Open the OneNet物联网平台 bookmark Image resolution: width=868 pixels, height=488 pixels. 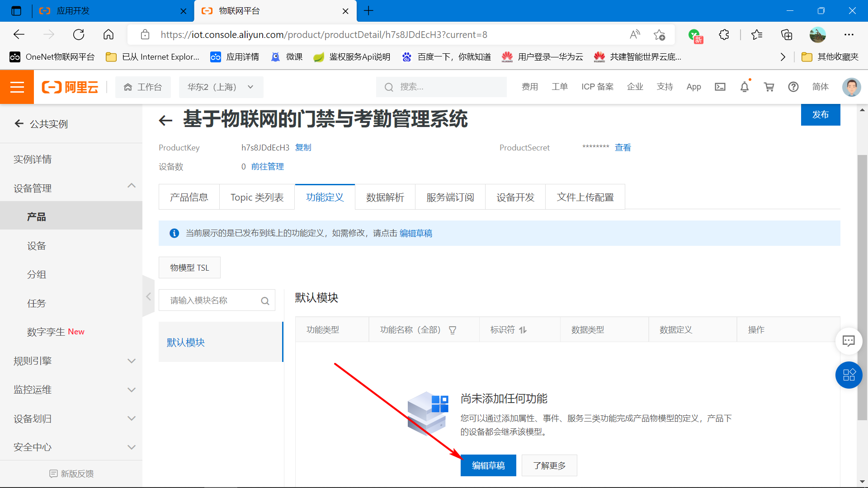pos(52,57)
